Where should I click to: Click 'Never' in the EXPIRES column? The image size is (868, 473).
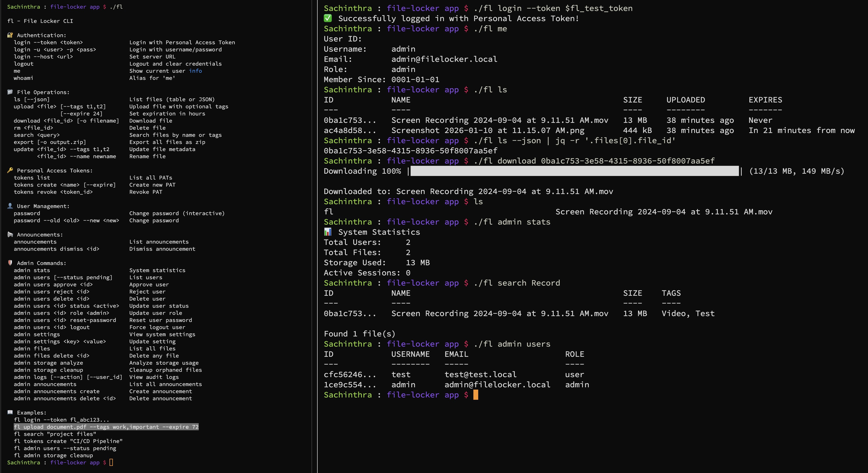[x=761, y=120]
